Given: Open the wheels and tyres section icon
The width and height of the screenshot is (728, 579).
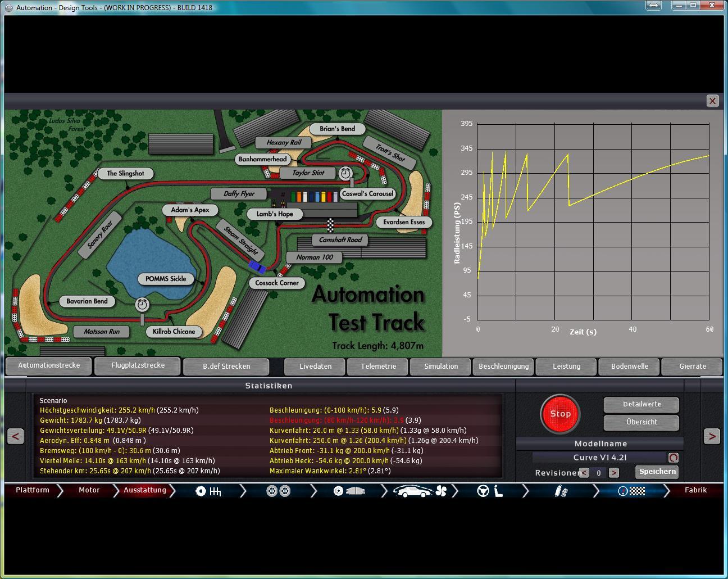Looking at the screenshot, I should (x=278, y=491).
